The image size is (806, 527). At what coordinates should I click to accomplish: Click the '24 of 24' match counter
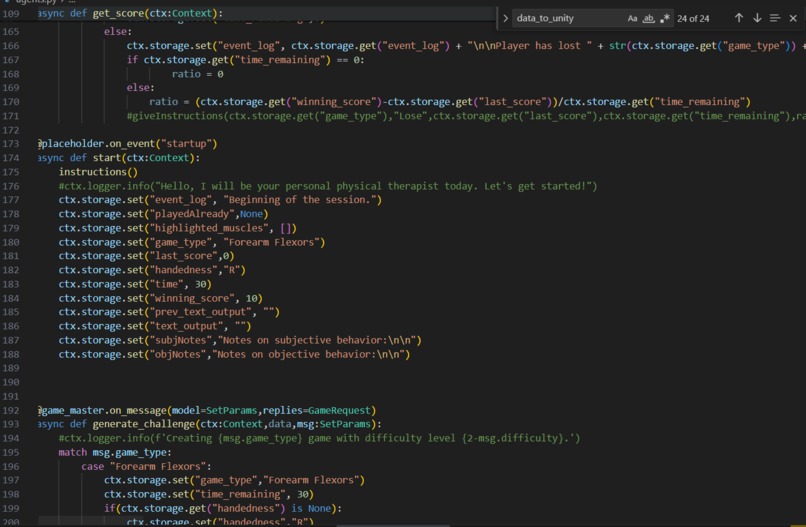pos(693,19)
